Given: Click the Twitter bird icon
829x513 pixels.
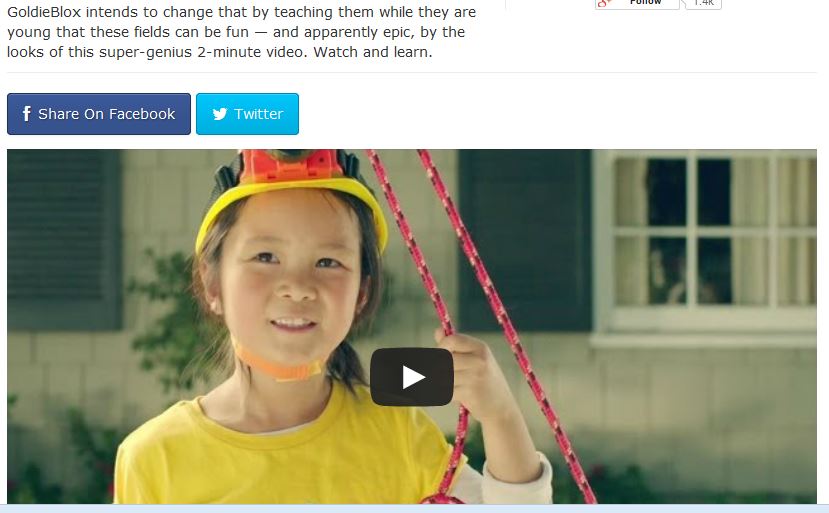Looking at the screenshot, I should click(x=220, y=114).
